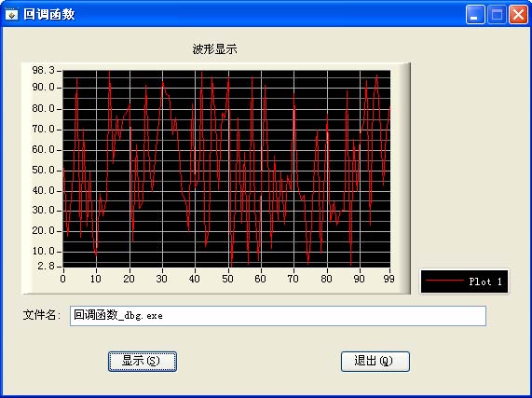Click the 文件名 text input field
The image size is (532, 398).
click(278, 316)
